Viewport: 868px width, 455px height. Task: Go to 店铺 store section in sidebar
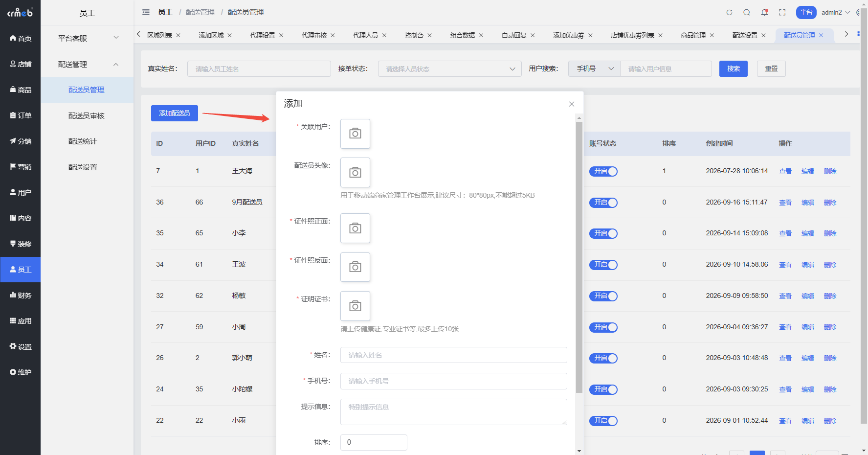20,64
